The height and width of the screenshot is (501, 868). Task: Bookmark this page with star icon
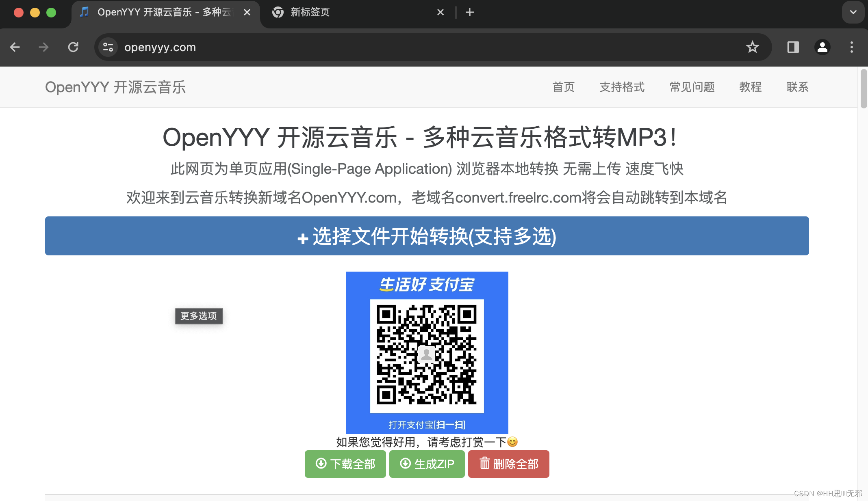tap(752, 47)
